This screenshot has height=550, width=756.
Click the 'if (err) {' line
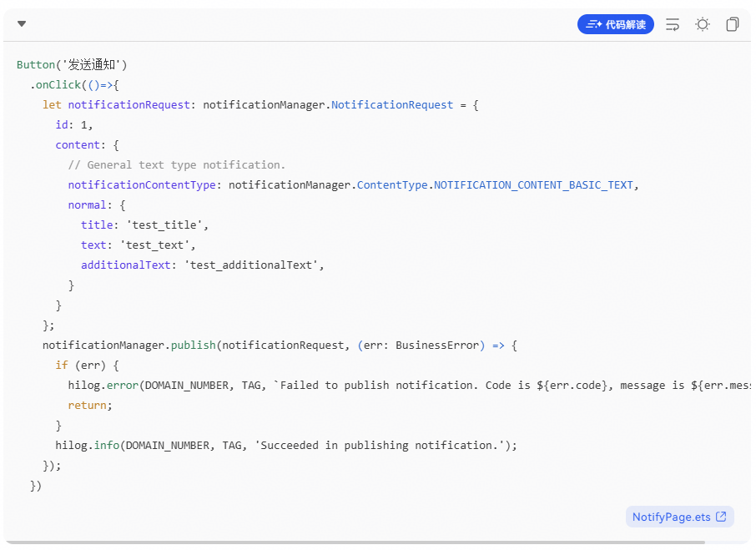[x=88, y=366]
